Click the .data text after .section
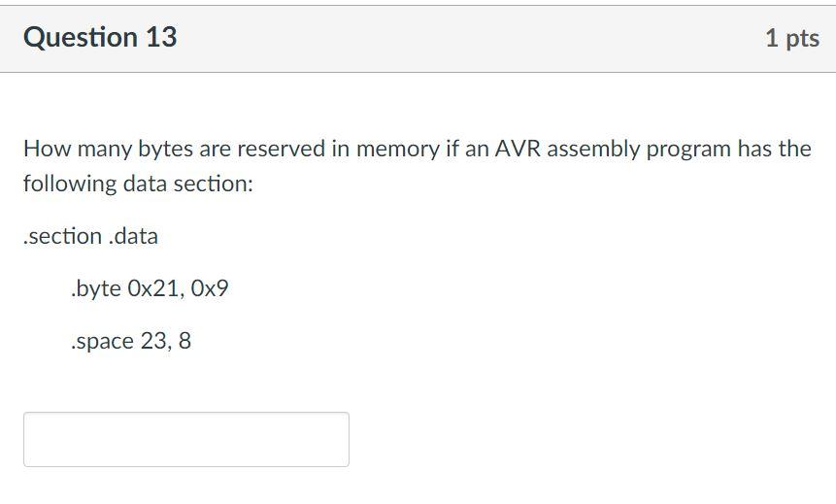Screen dimensions: 836x504 click(133, 236)
